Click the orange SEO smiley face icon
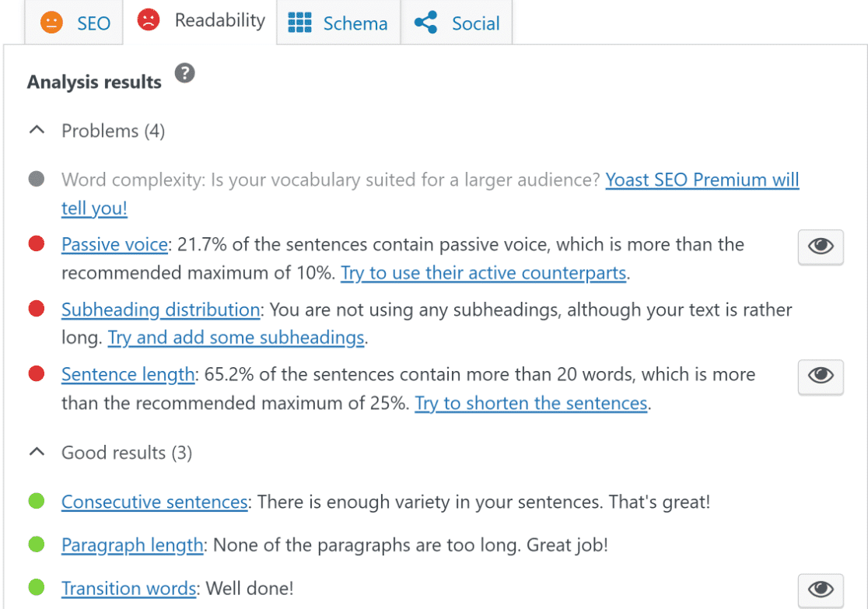The height and width of the screenshot is (609, 868). point(51,23)
